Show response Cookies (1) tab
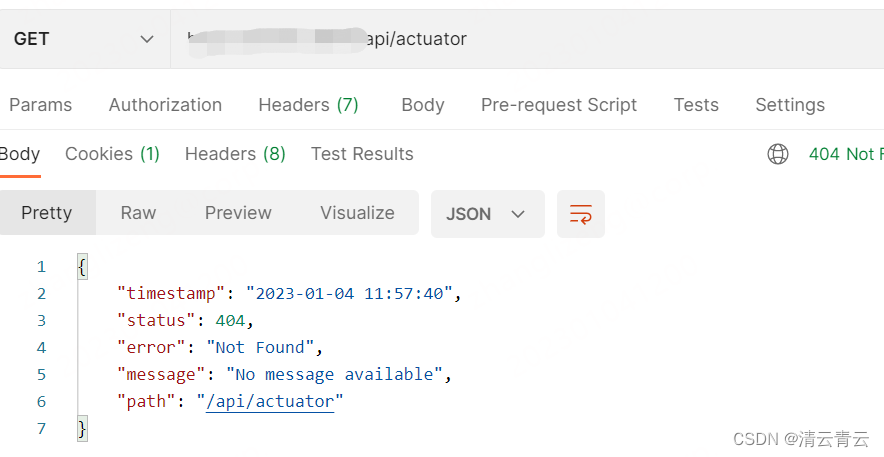The image size is (884, 457). pyautogui.click(x=112, y=154)
